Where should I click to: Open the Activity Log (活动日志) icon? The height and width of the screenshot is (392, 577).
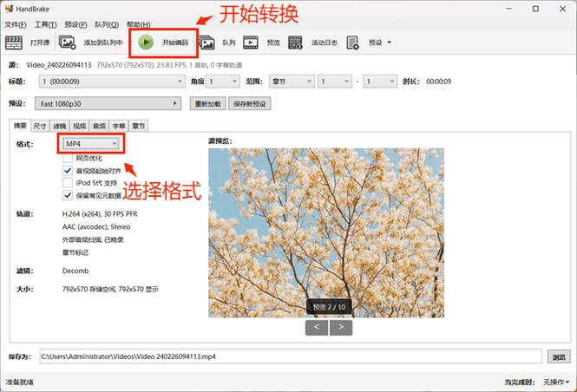[x=295, y=42]
